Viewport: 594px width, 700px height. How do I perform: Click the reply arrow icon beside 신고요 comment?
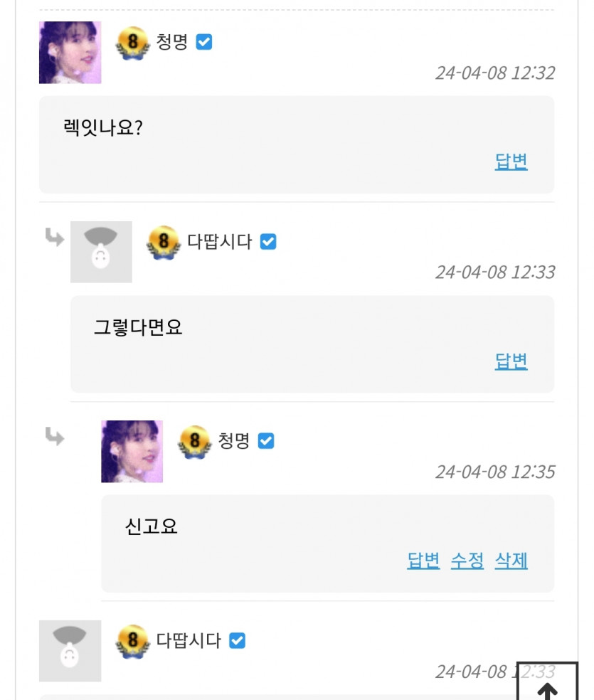(55, 436)
